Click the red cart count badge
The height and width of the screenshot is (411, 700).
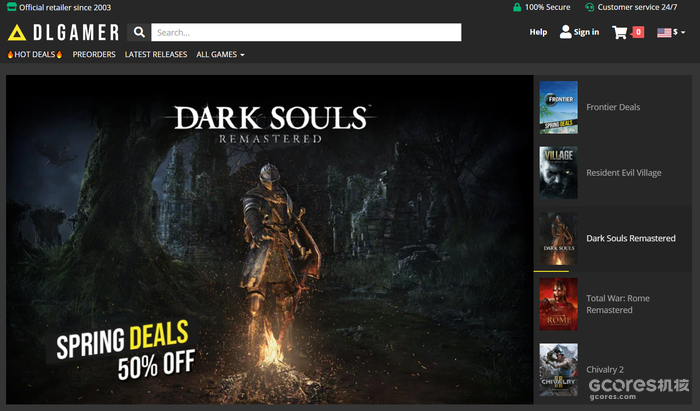(x=638, y=32)
